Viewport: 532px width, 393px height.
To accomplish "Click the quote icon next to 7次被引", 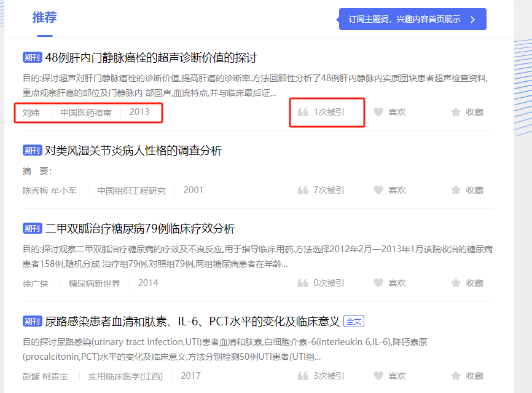I will coord(303,190).
